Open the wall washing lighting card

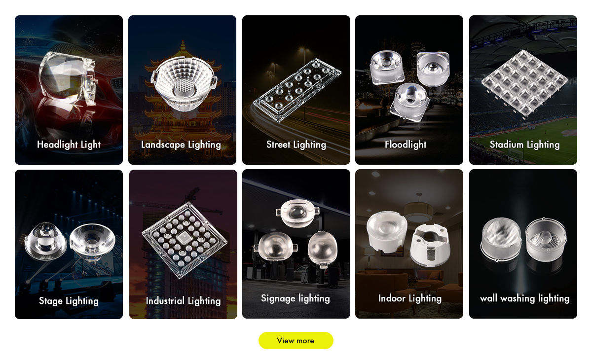(523, 244)
